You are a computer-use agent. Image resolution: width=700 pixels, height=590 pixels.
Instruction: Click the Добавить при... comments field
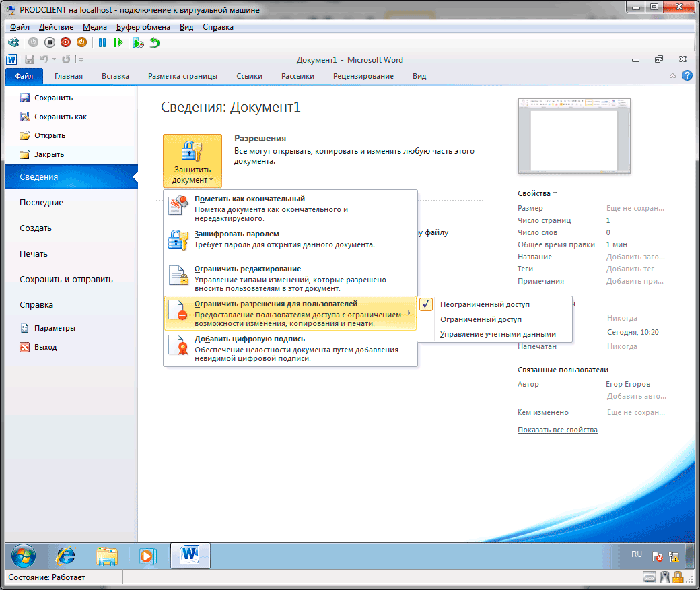coord(635,281)
